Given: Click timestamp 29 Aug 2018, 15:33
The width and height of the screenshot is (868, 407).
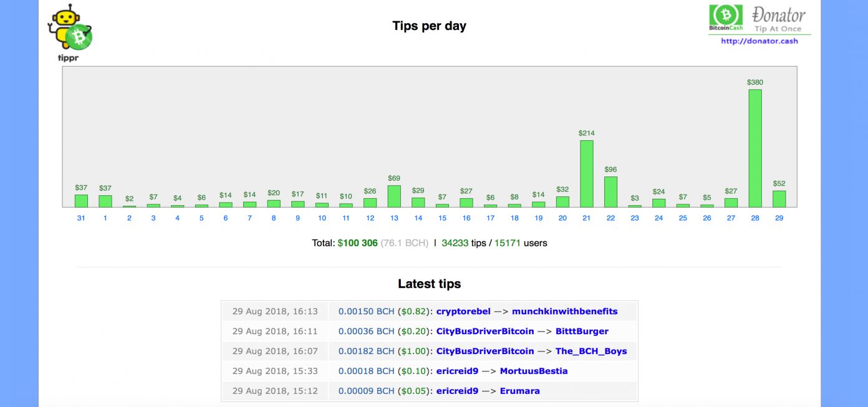Looking at the screenshot, I should pyautogui.click(x=275, y=371).
